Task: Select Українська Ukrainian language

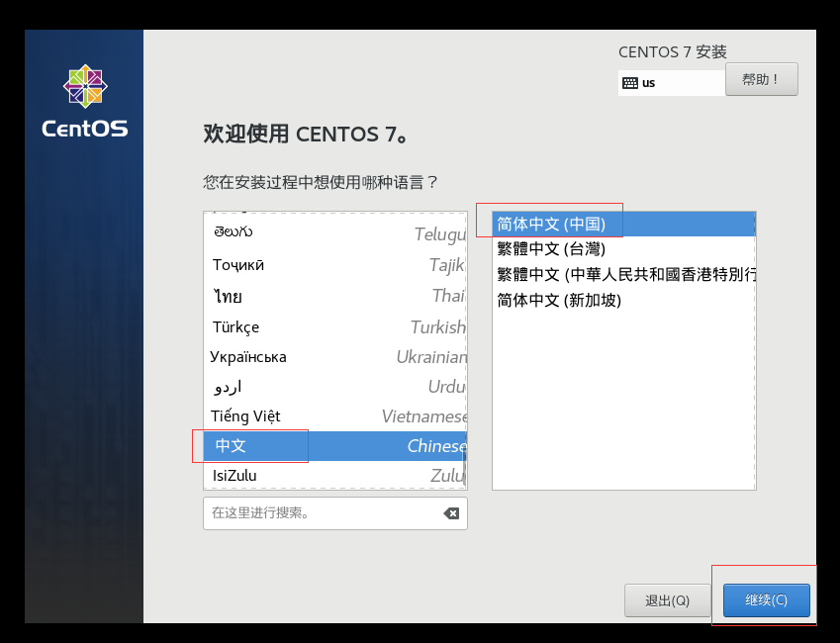Action: click(x=335, y=357)
